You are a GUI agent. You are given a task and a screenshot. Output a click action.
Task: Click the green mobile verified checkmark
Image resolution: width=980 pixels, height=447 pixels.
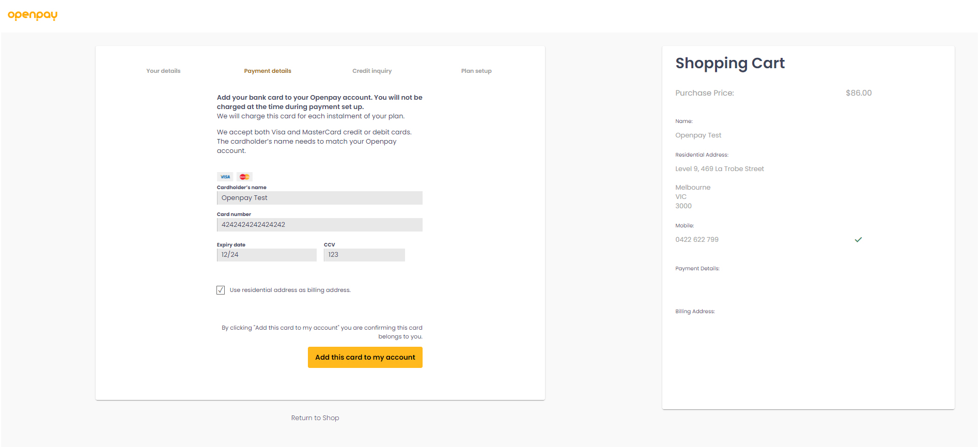point(858,240)
